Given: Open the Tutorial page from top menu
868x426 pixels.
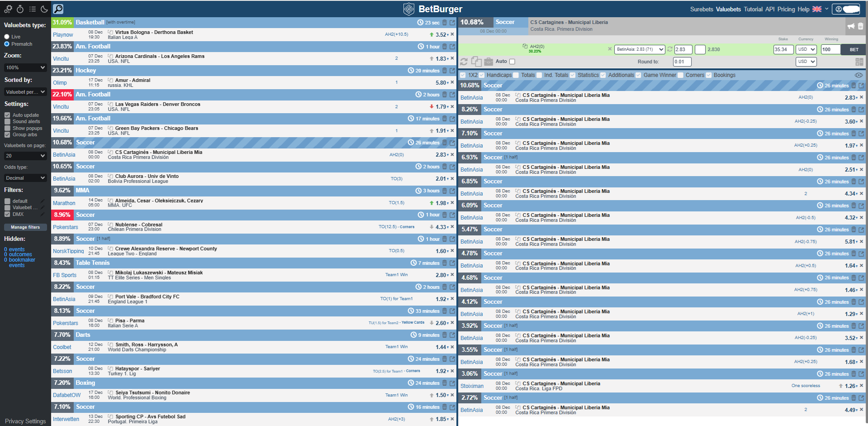Looking at the screenshot, I should coord(752,9).
